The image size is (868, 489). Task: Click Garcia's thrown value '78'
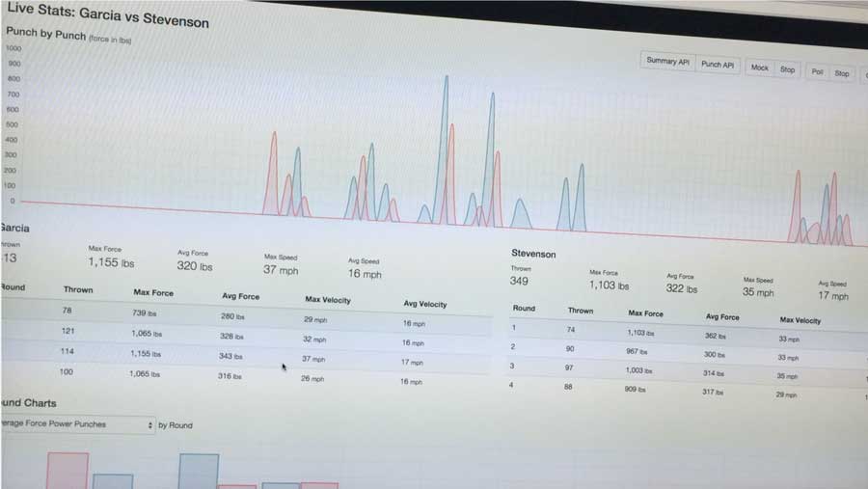(67, 311)
